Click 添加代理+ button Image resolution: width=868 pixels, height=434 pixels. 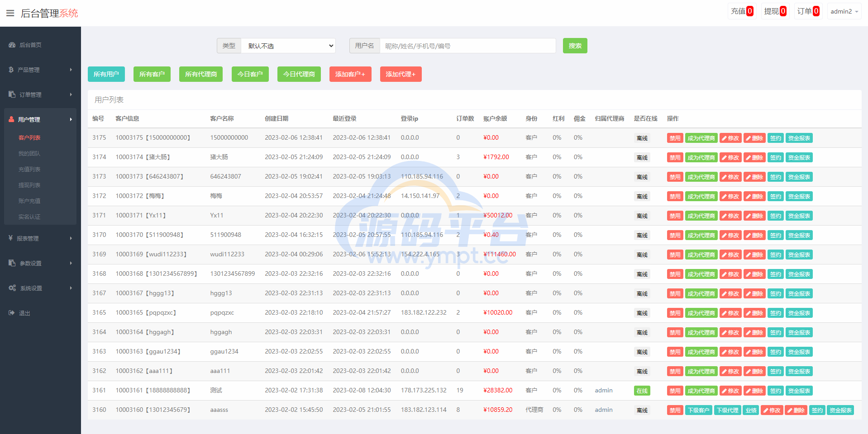pos(401,74)
